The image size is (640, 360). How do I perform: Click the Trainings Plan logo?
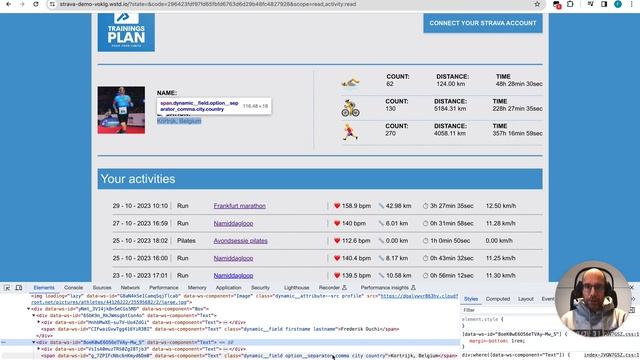tap(126, 32)
